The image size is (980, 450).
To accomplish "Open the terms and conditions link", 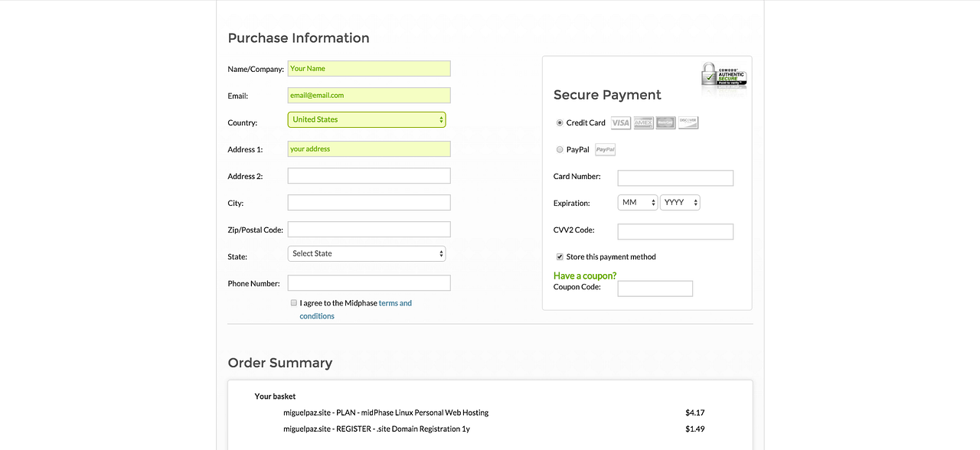I will coord(395,302).
